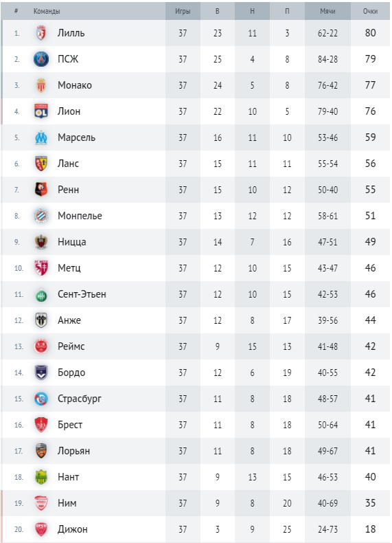Select the Ренн club crest
The height and width of the screenshot is (543, 392).
(x=41, y=190)
